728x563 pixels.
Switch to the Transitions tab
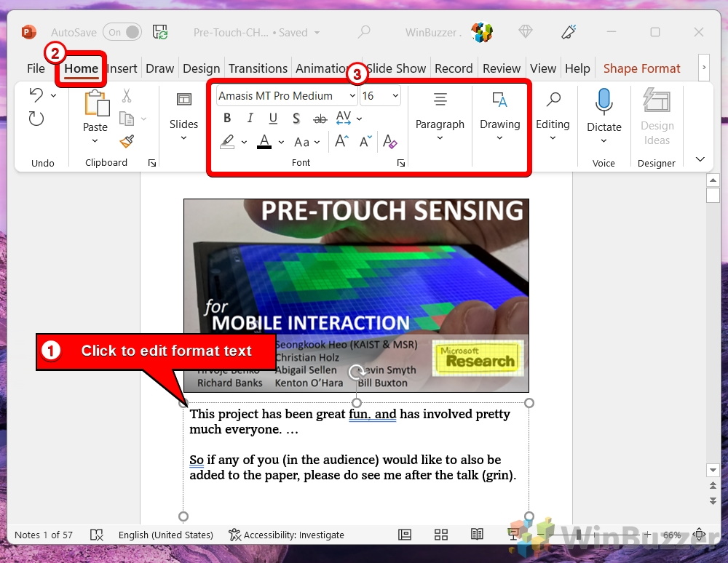[x=258, y=68]
